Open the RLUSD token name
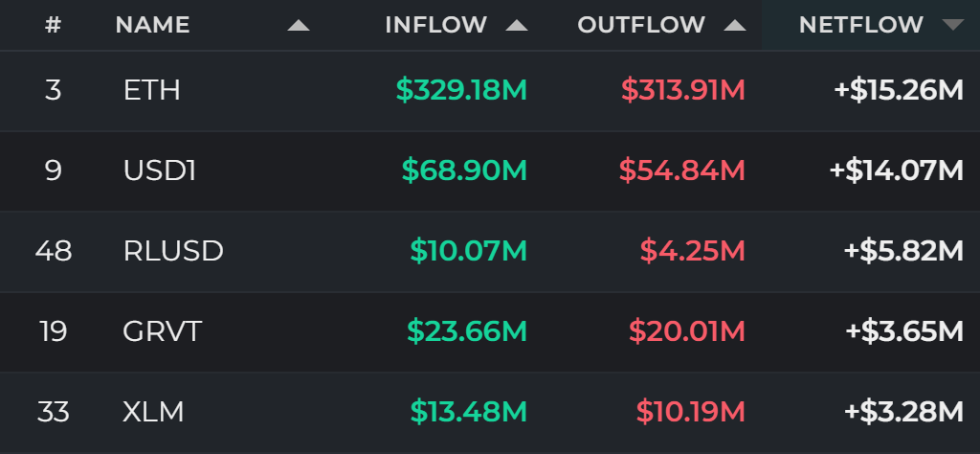The image size is (980, 454). coord(173,251)
